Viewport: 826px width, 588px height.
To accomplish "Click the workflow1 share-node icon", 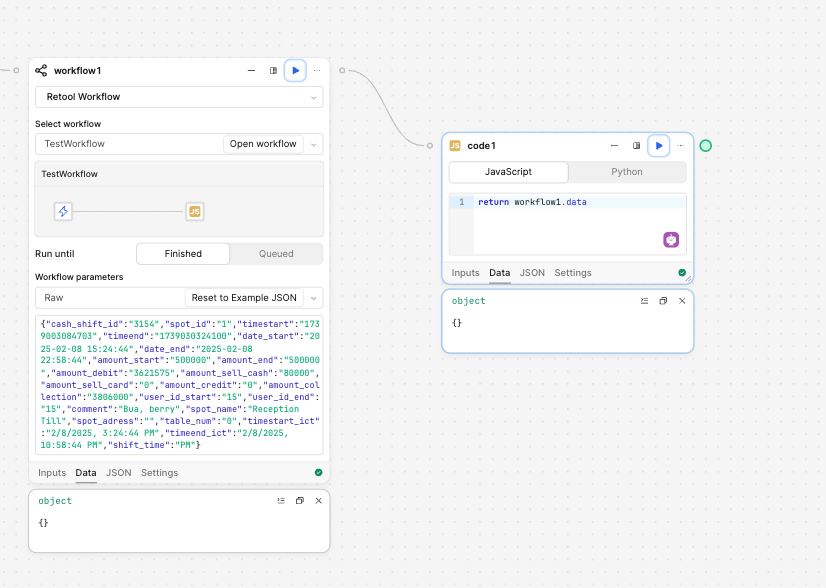I will [x=41, y=71].
